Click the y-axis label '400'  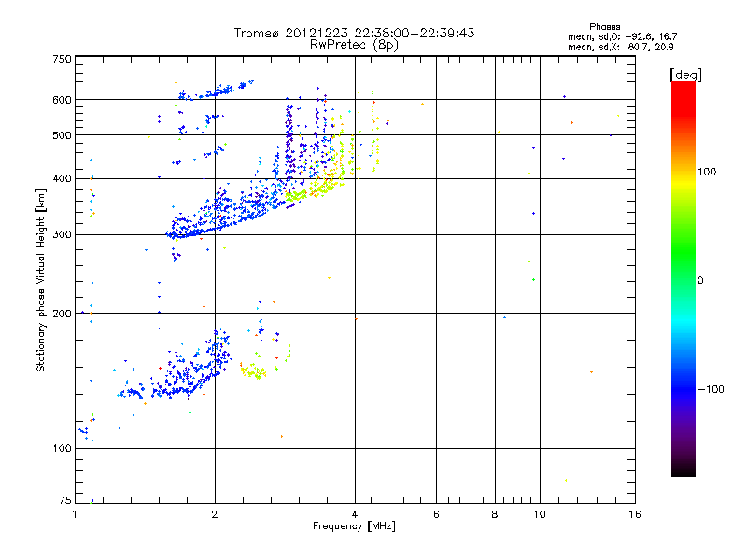click(x=62, y=179)
